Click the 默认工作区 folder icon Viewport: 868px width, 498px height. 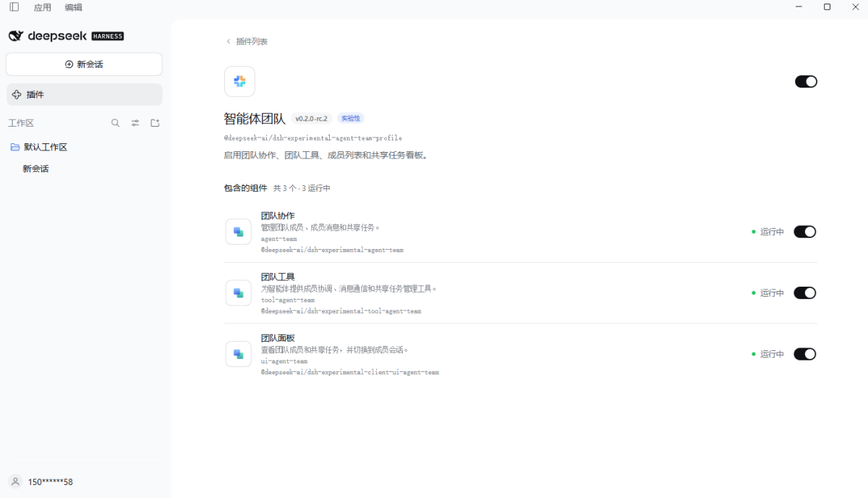tap(15, 147)
